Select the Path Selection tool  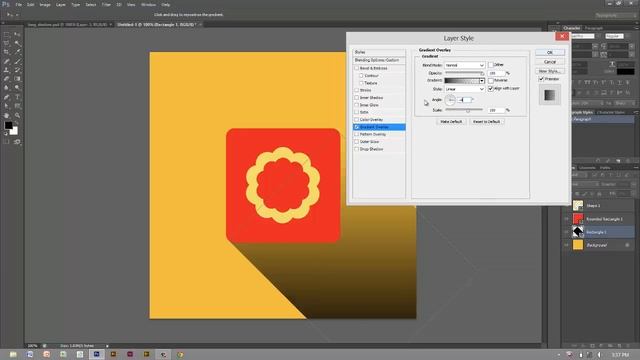pyautogui.click(x=7, y=106)
